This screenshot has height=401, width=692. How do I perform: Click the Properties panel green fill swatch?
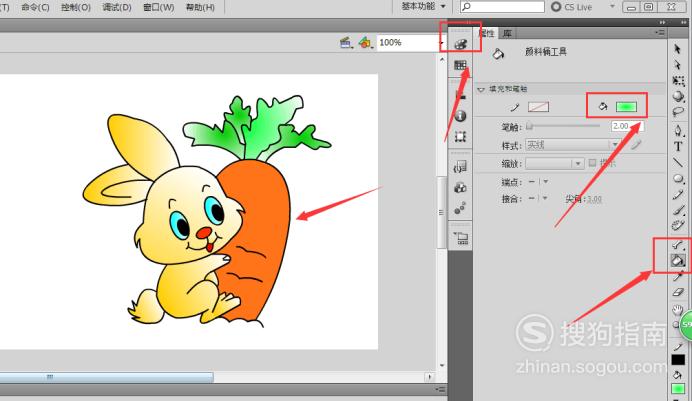pos(626,107)
